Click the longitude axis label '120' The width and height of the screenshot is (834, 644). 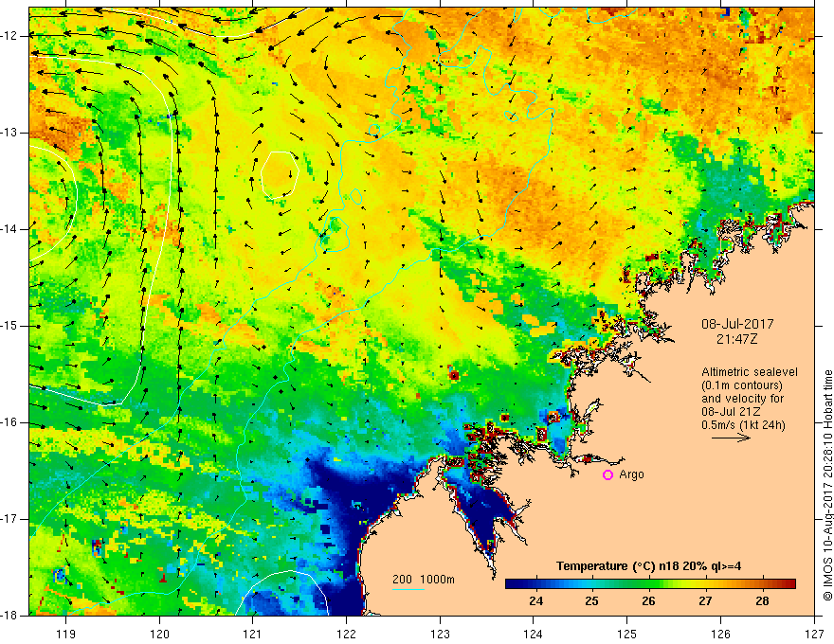click(159, 634)
